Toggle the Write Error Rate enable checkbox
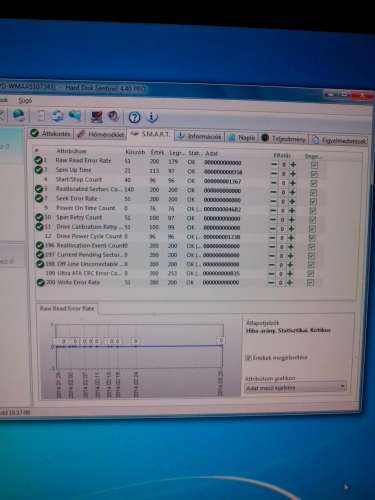The height and width of the screenshot is (500, 375). click(x=310, y=283)
